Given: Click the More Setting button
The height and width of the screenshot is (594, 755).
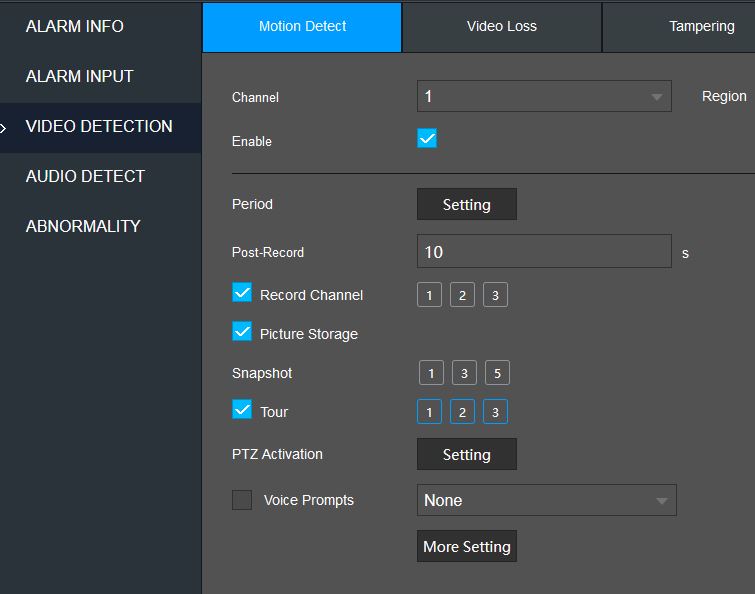Looking at the screenshot, I should (467, 546).
